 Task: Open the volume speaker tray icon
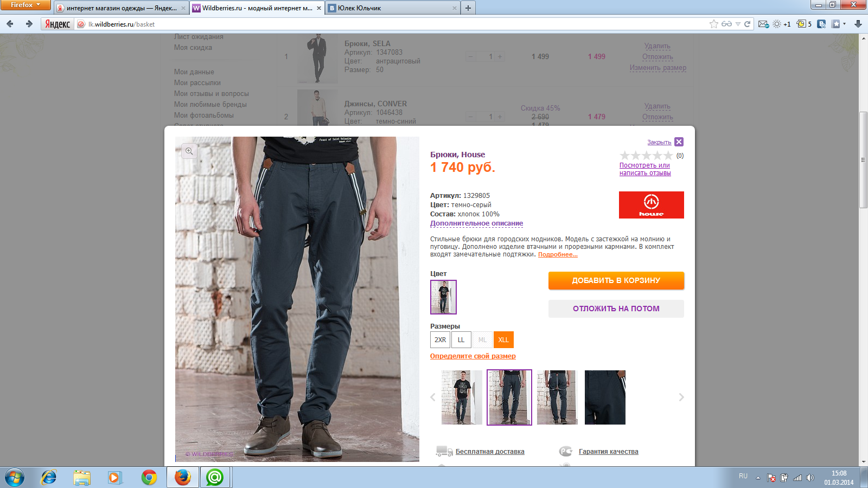click(x=810, y=478)
